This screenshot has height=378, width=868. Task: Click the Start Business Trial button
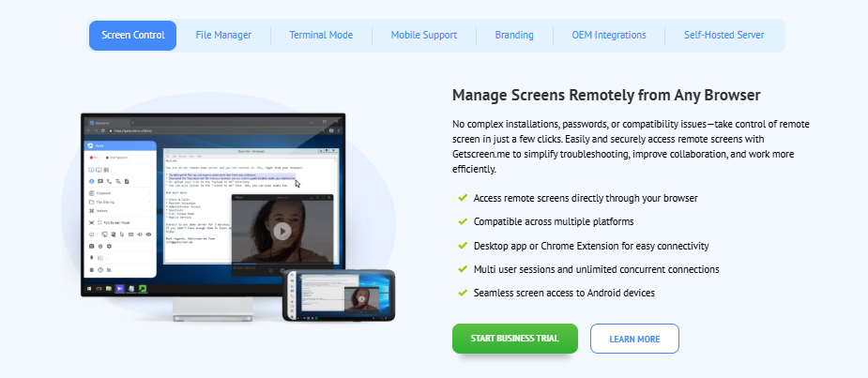[x=515, y=339]
